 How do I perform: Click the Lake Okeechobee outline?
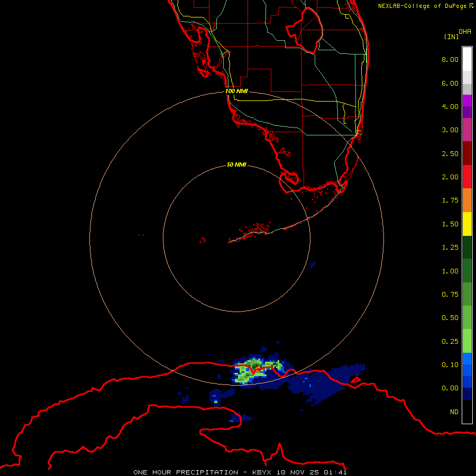click(305, 30)
